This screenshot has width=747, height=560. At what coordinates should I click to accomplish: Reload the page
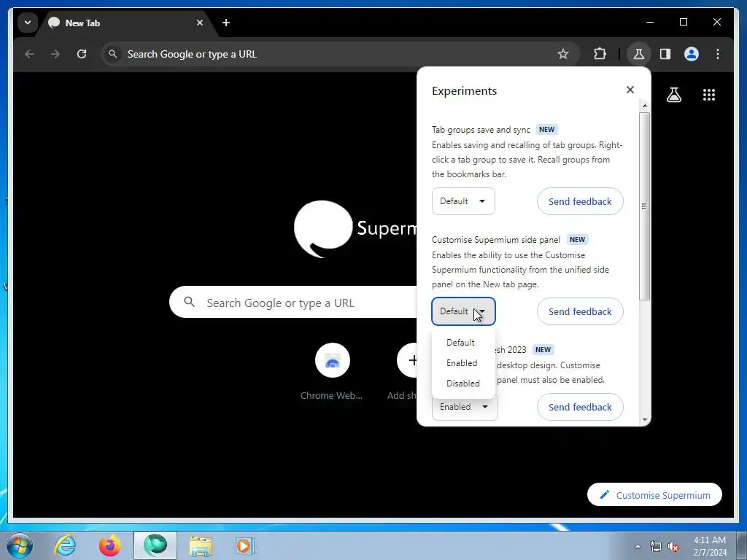coord(82,54)
